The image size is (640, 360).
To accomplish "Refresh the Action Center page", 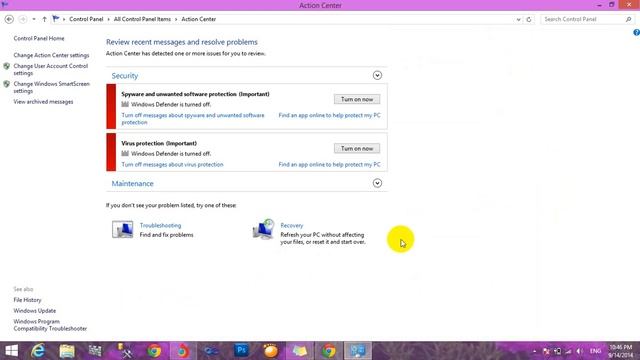I will [x=529, y=19].
